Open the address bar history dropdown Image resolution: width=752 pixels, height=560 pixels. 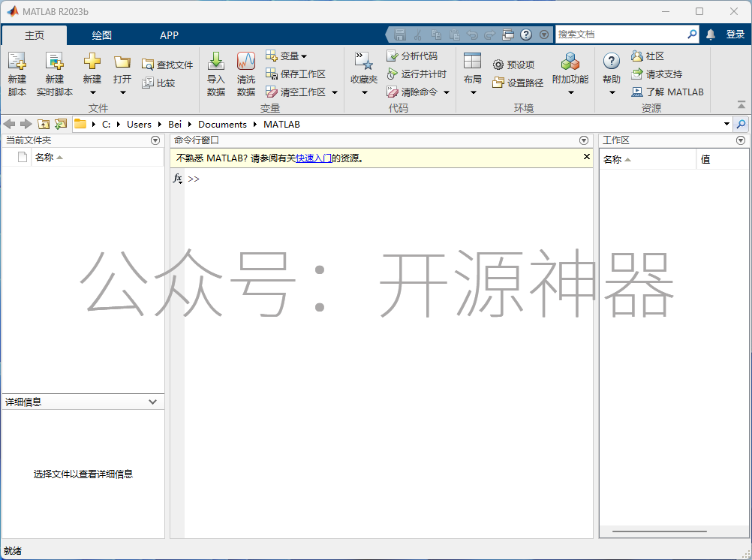click(x=727, y=125)
